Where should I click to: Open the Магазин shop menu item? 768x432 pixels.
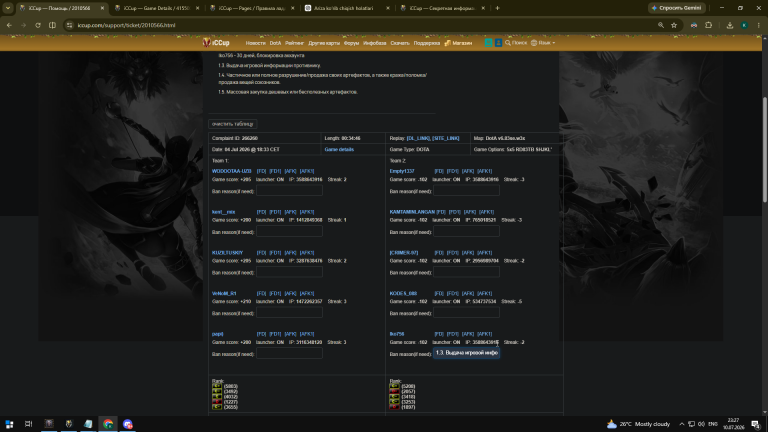(458, 43)
